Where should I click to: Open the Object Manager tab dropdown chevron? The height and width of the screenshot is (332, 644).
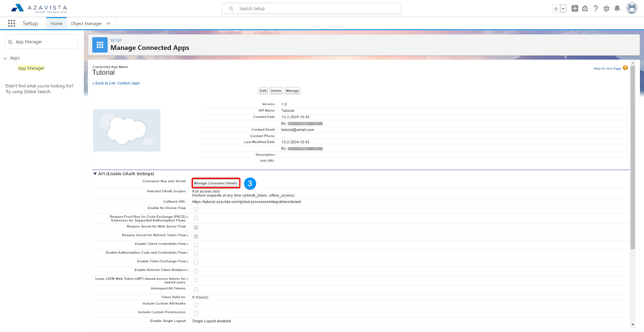[x=108, y=24]
